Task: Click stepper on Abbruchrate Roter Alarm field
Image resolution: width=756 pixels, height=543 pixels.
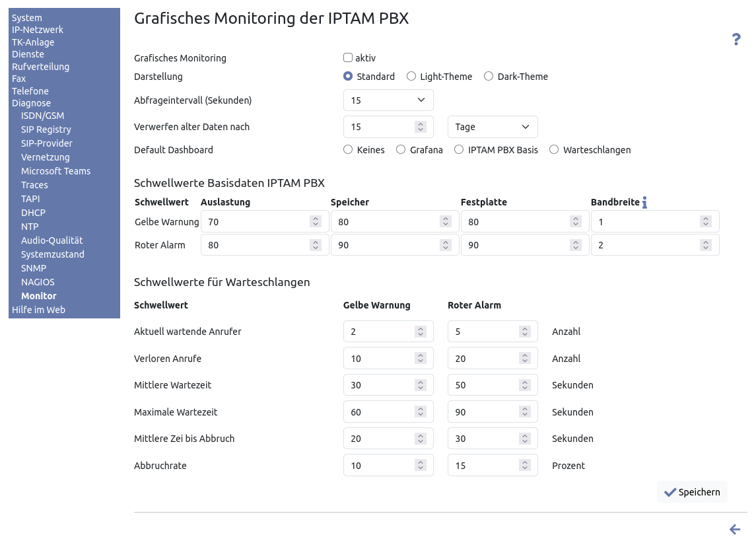Action: point(524,466)
